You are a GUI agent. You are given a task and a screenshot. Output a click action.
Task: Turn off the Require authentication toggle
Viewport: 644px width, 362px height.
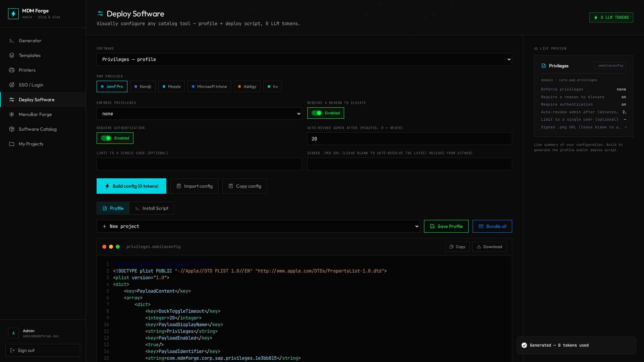point(106,138)
